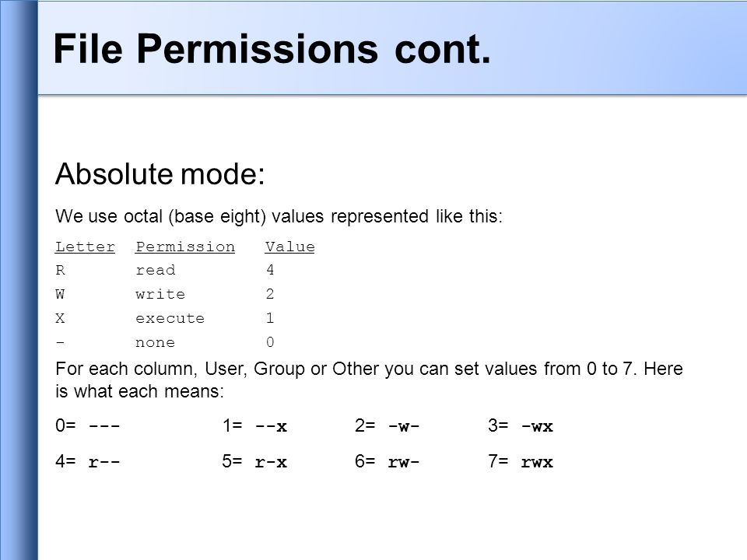Click the underlined 'Value' column header
The image size is (747, 560).
coord(289,247)
